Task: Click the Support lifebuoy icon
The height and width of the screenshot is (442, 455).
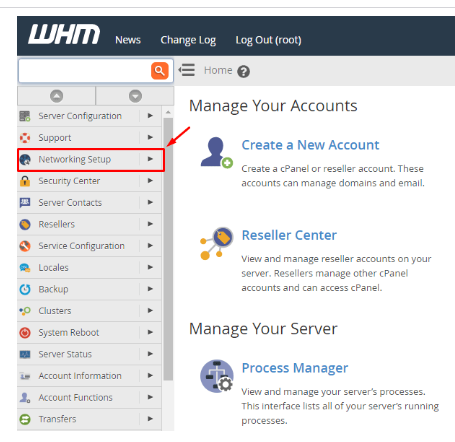Action: pos(25,138)
